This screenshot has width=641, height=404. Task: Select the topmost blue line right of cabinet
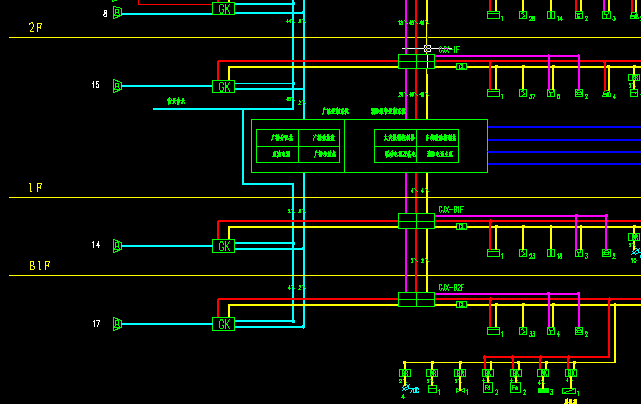coord(564,127)
